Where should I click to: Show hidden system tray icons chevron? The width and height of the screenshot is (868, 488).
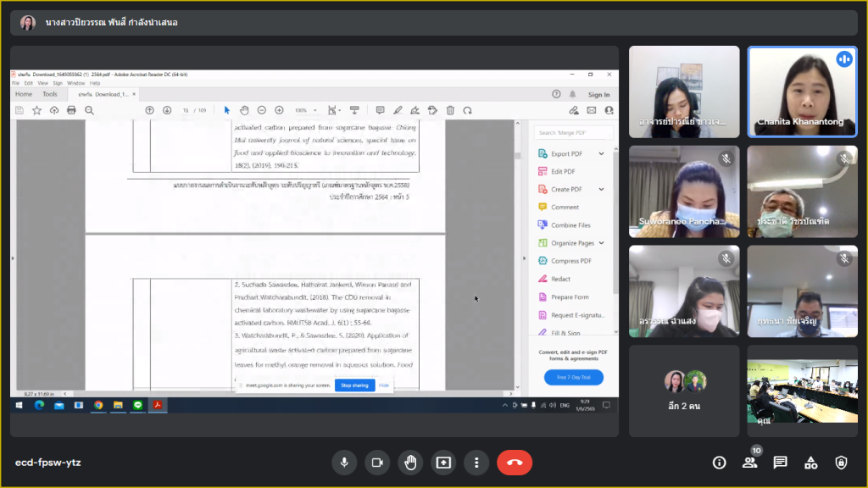click(505, 406)
